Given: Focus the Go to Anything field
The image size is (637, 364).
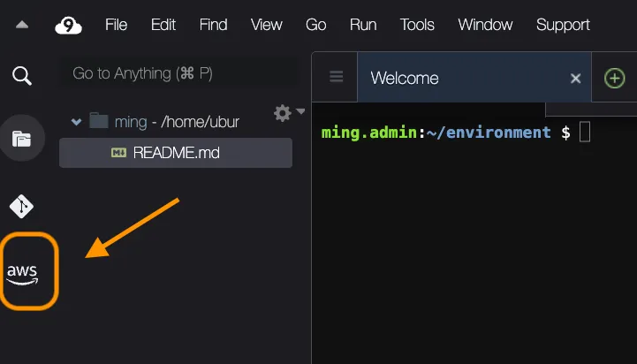Looking at the screenshot, I should tap(178, 73).
